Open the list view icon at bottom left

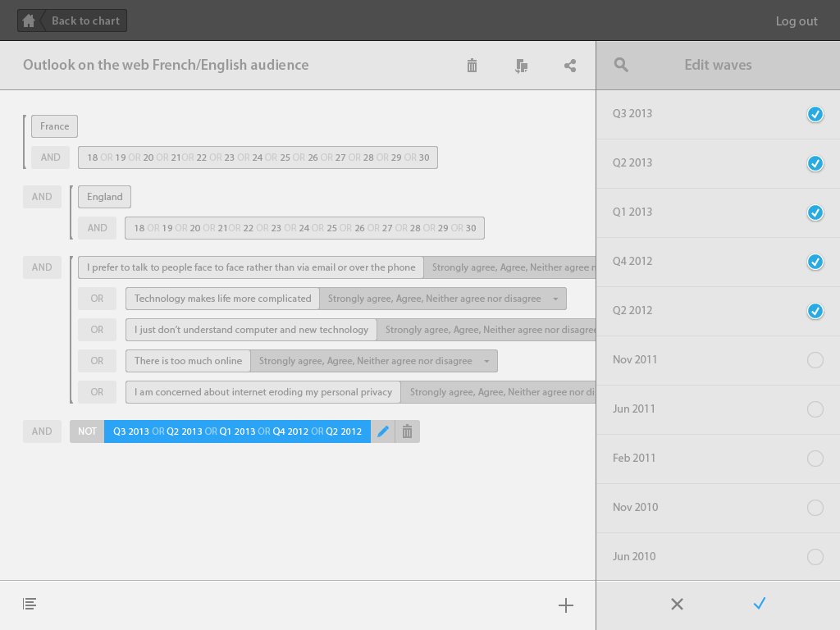(x=30, y=605)
